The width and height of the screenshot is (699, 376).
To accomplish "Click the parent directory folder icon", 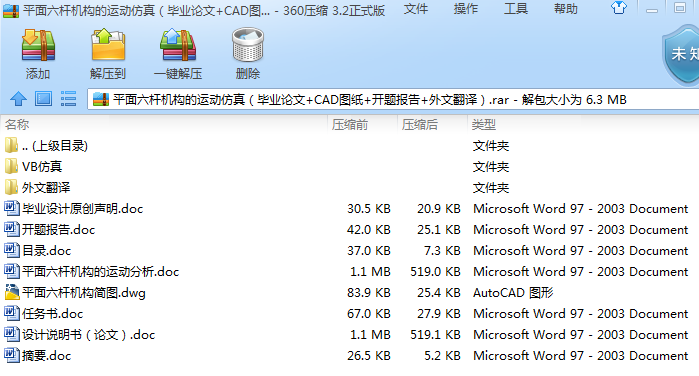I will click(11, 145).
